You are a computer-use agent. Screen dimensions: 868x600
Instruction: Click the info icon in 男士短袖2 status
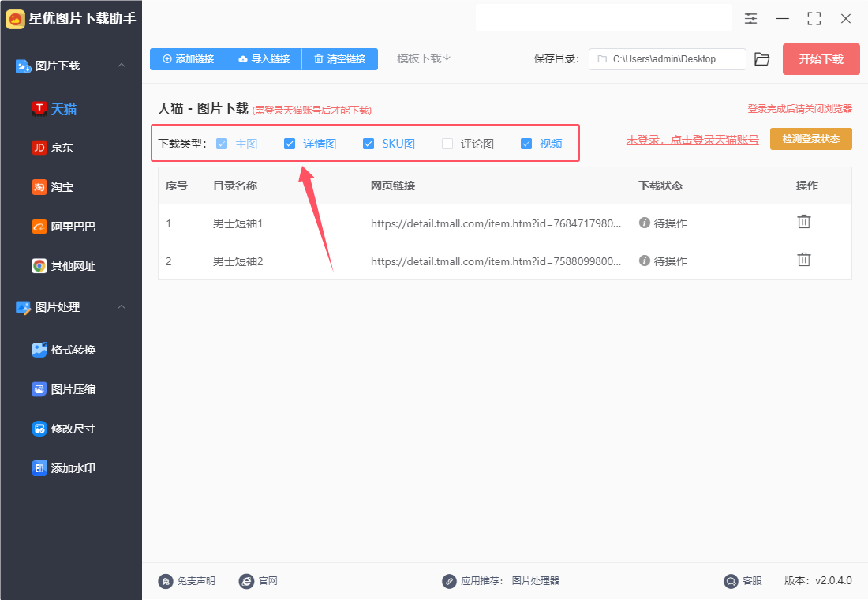[645, 261]
